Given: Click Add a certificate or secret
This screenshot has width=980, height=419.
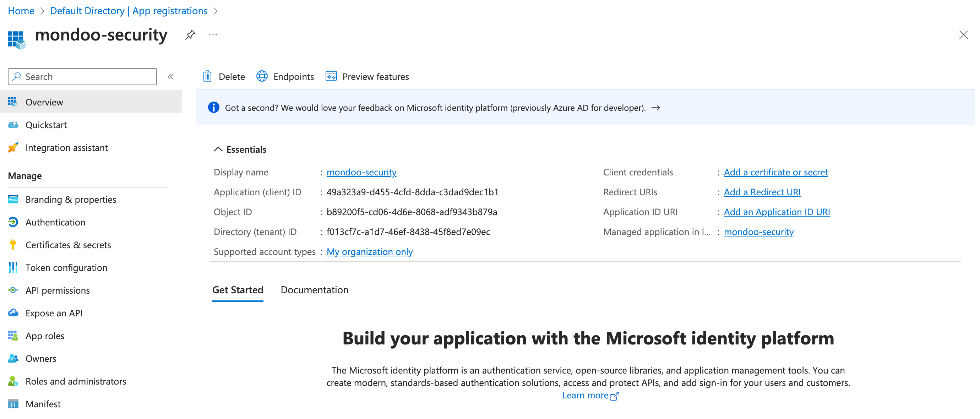Looking at the screenshot, I should click(x=776, y=172).
